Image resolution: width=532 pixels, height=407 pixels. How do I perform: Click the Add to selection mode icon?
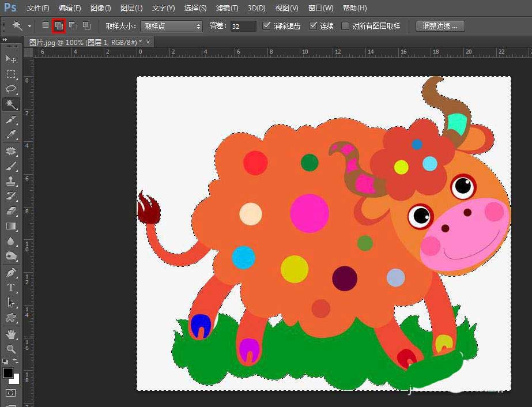pyautogui.click(x=58, y=26)
